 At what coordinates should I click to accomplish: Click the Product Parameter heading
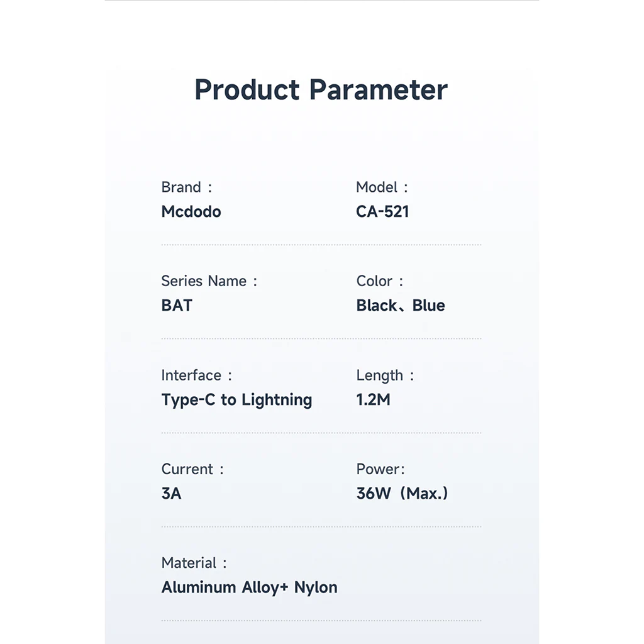tap(321, 90)
